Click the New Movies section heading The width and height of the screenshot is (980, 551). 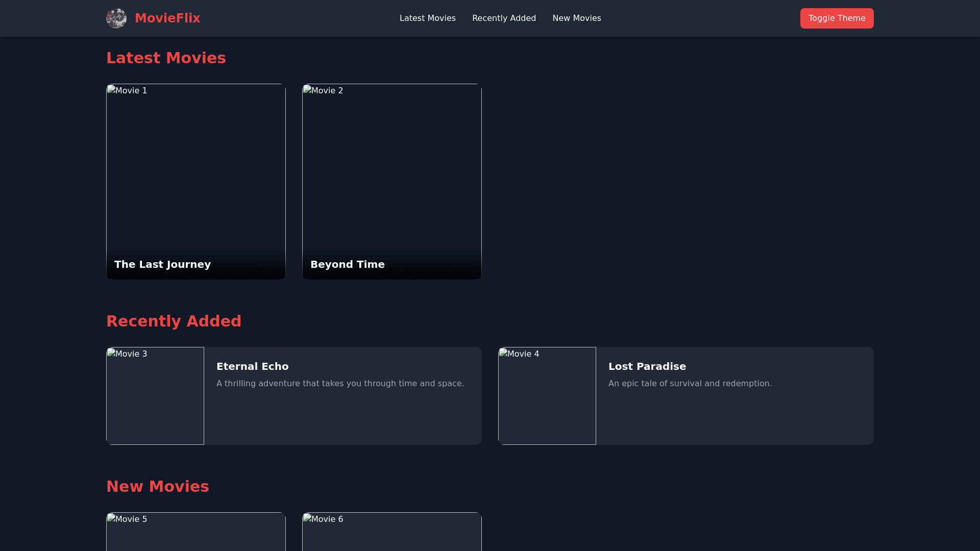pyautogui.click(x=157, y=486)
